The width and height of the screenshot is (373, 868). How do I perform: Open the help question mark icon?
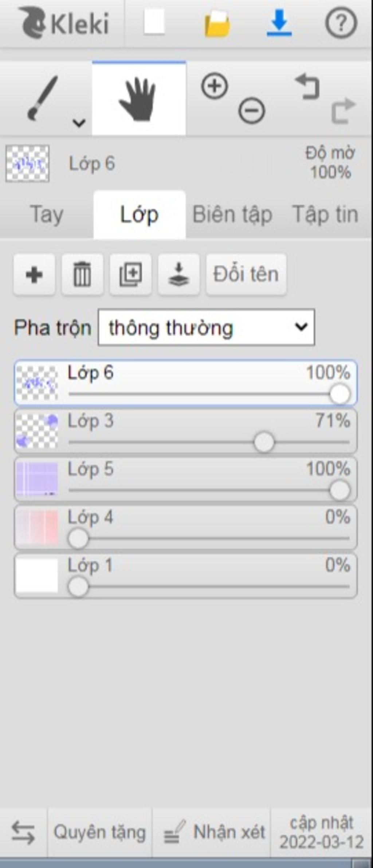tap(341, 23)
